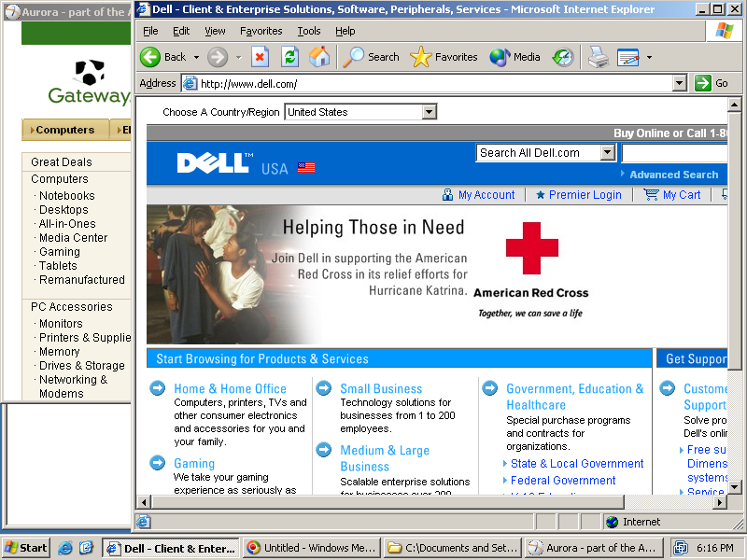Click the Gateway logo in Aurora window
The width and height of the screenshot is (747, 560).
pyautogui.click(x=89, y=82)
